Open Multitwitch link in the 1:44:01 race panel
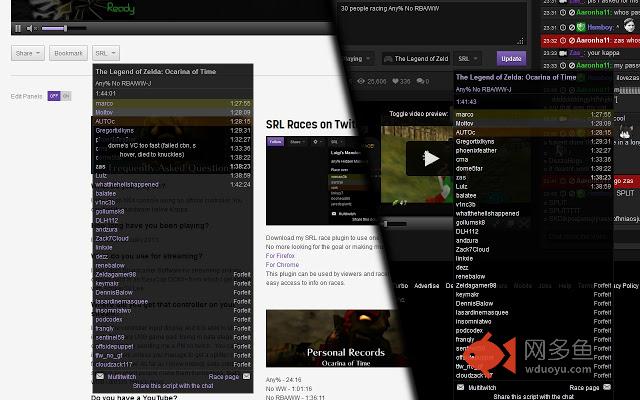This screenshot has height=400, width=640. coord(122,377)
